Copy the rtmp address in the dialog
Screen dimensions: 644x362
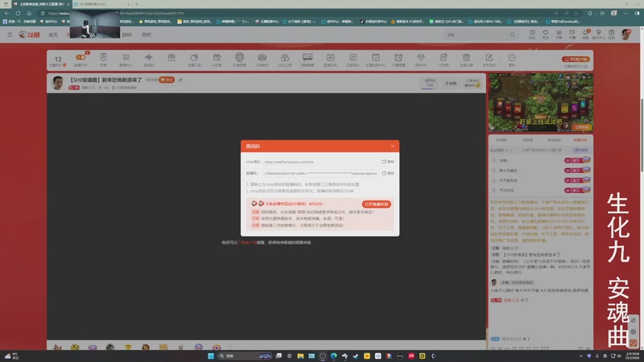[388, 162]
